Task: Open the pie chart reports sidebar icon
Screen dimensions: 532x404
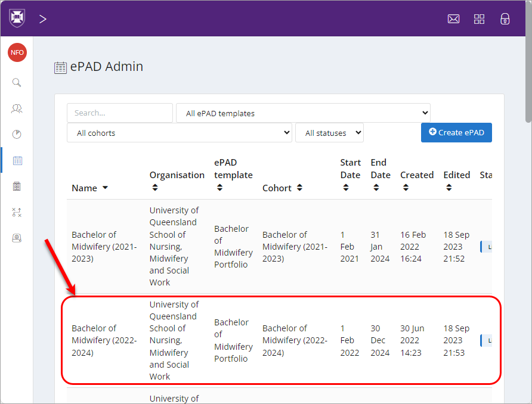Action: 17,134
